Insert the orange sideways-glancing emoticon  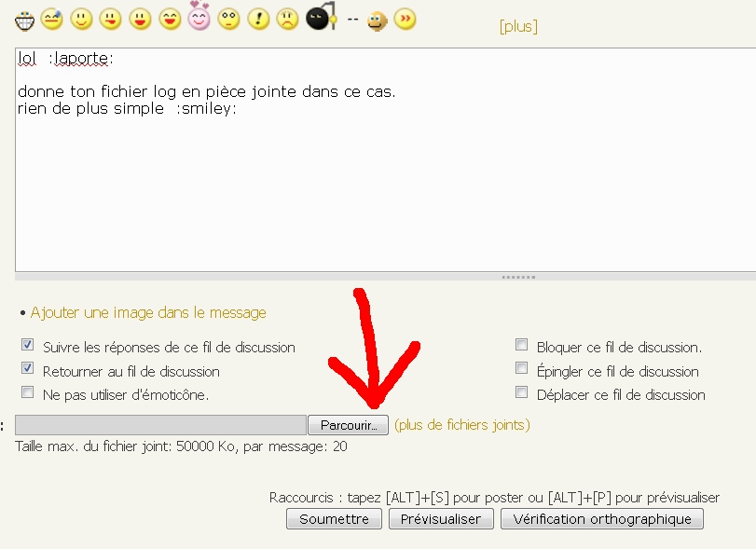coord(377,21)
